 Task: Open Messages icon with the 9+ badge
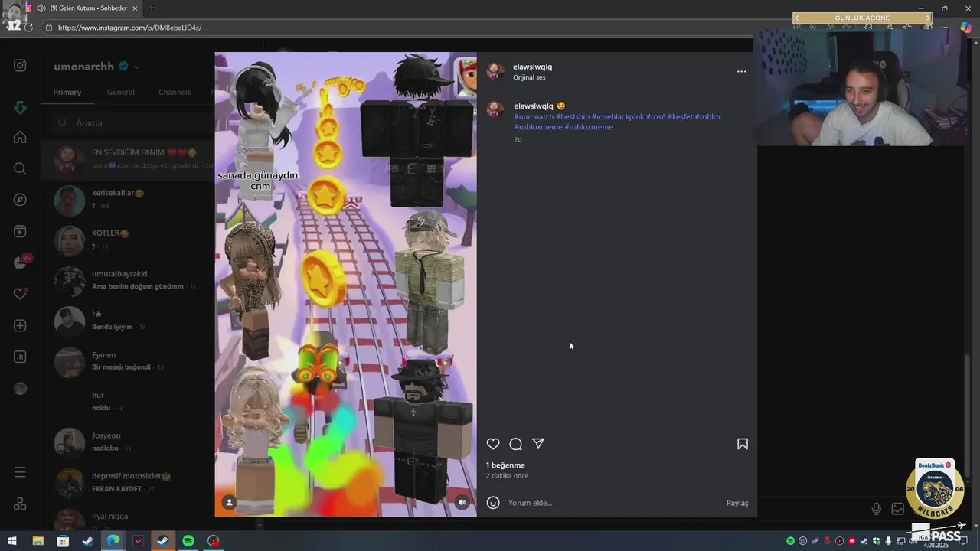click(20, 262)
